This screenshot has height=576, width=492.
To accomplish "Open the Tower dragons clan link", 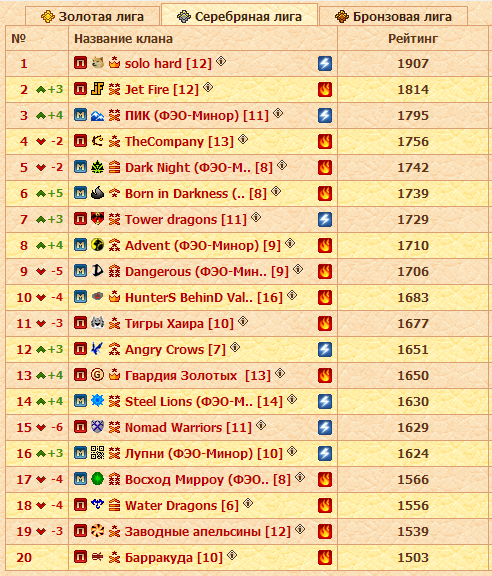I will click(186, 220).
